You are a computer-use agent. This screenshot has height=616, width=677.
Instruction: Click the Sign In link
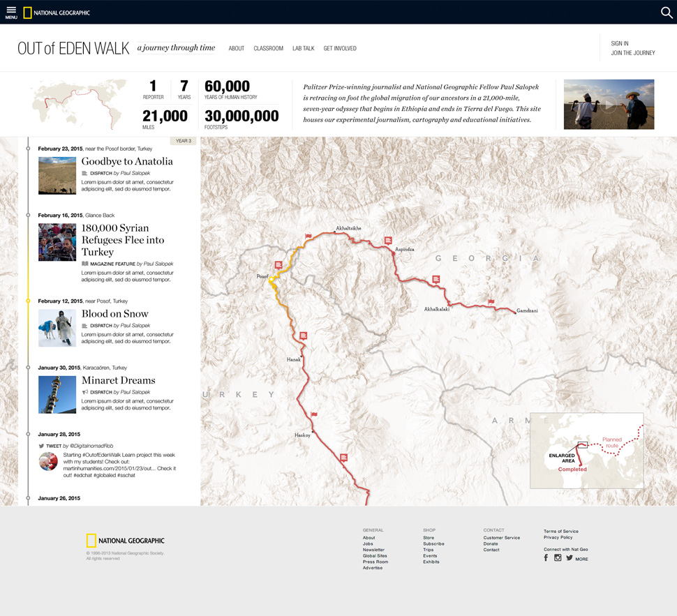(620, 43)
